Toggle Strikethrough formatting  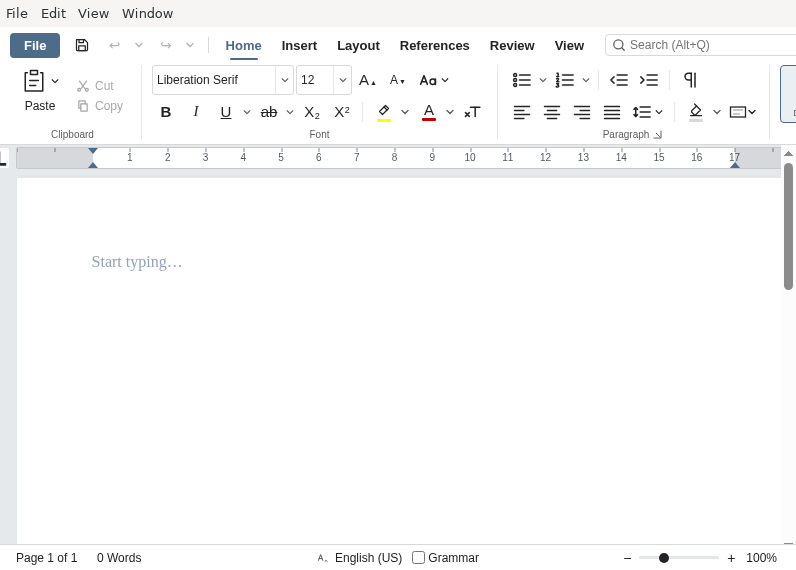point(269,112)
